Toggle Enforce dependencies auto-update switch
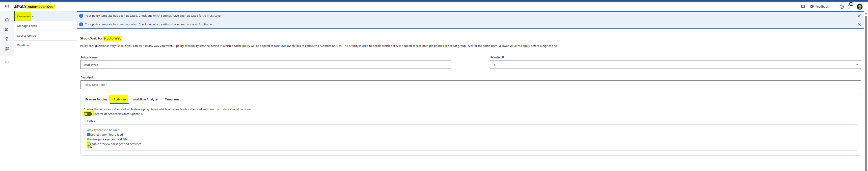Viewport: 868px width, 171px height. point(88,114)
